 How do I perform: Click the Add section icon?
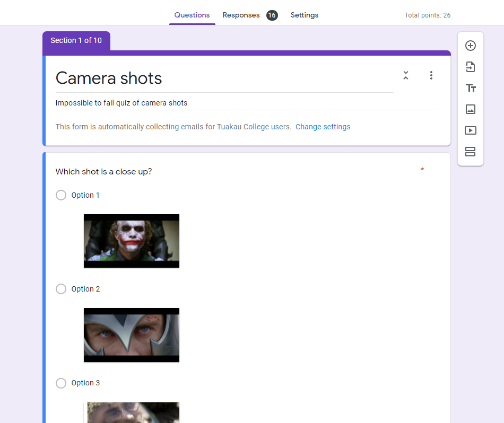click(x=470, y=152)
